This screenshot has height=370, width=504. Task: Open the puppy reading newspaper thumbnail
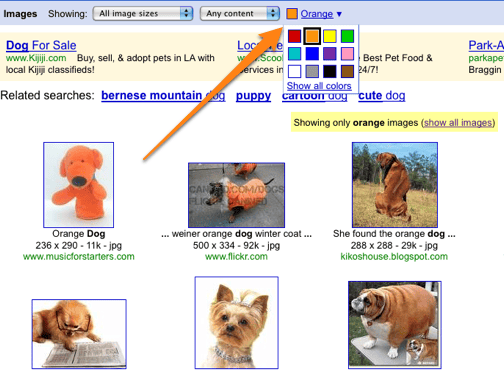click(79, 334)
